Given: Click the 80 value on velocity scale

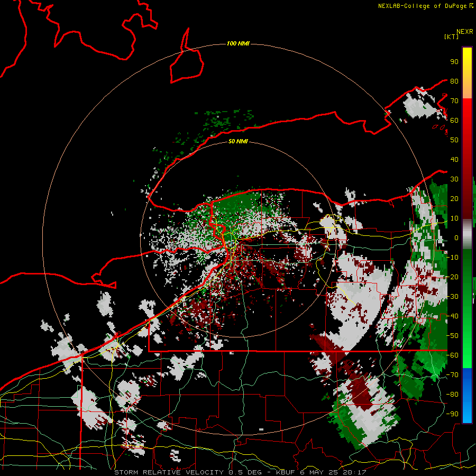Looking at the screenshot, I should pyautogui.click(x=454, y=81).
